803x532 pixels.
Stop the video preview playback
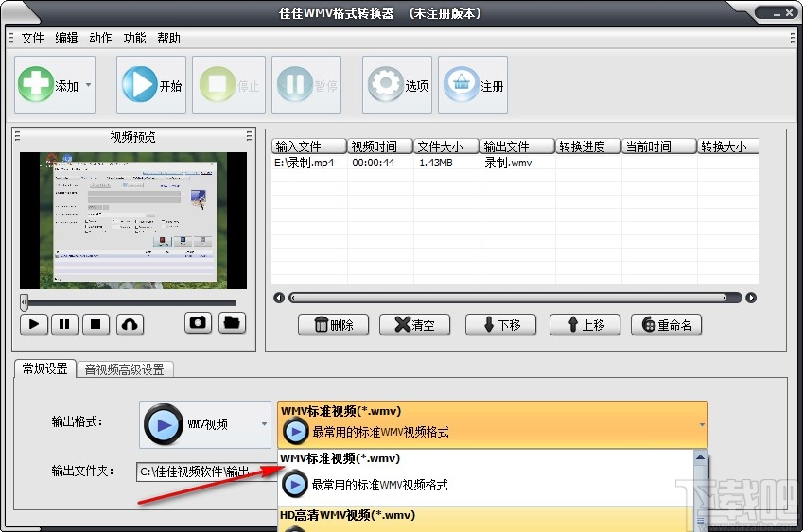click(96, 324)
